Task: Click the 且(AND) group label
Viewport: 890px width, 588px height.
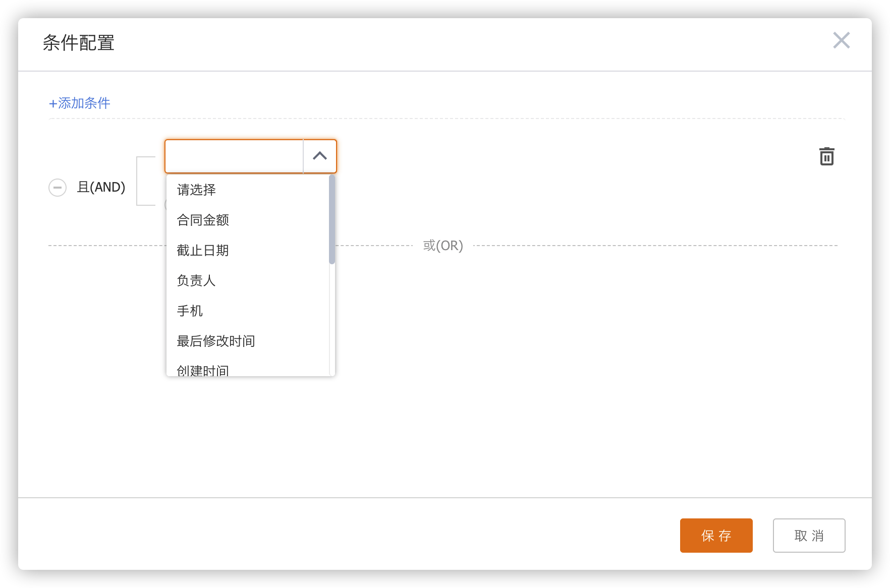Action: tap(101, 187)
